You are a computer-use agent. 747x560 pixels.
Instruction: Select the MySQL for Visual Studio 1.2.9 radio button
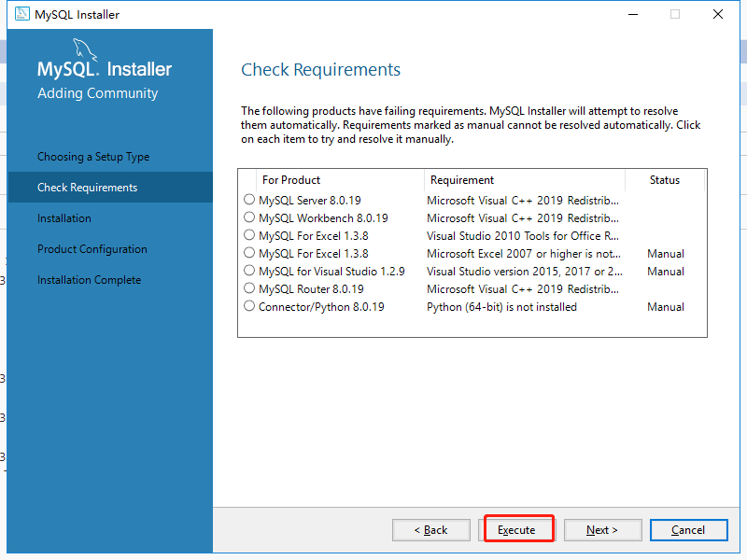(x=249, y=271)
